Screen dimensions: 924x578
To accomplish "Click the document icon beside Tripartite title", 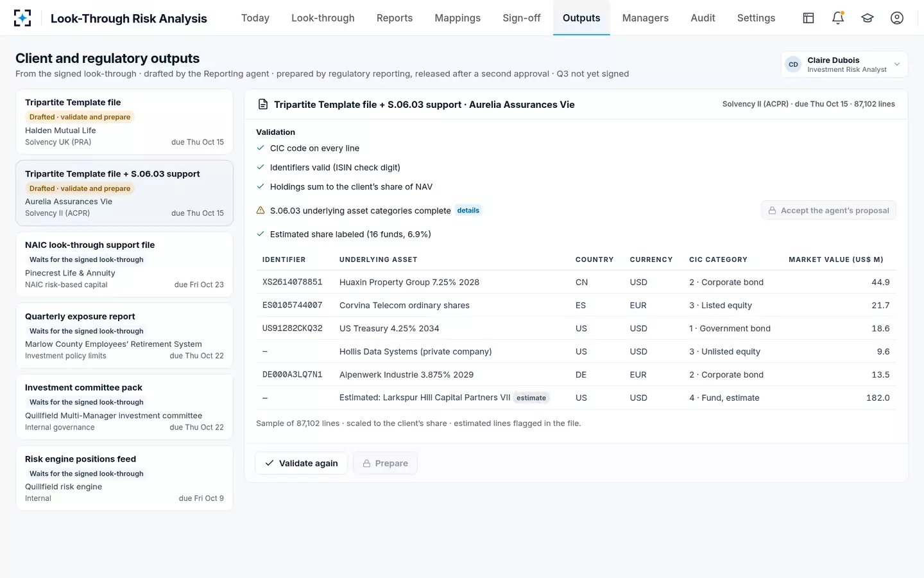I will (x=262, y=105).
